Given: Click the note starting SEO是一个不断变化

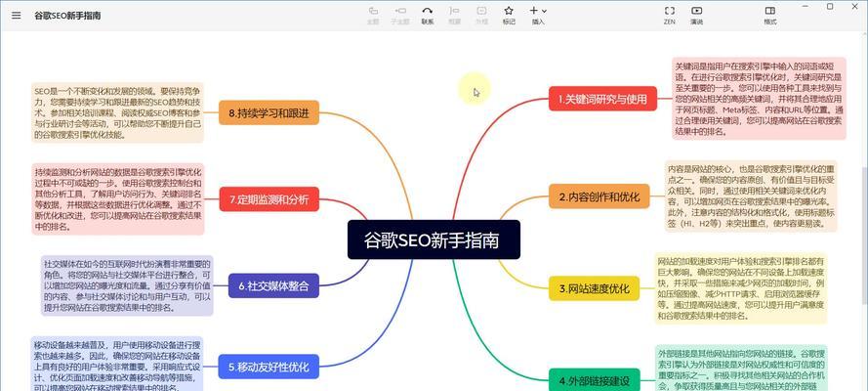Looking at the screenshot, I should [117, 112].
